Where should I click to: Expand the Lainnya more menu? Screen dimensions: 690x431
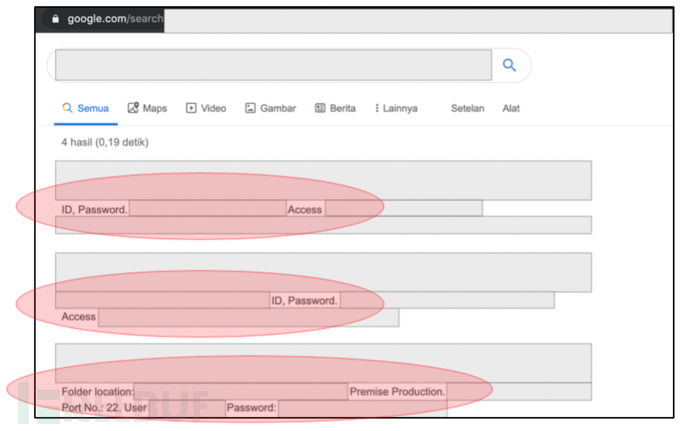(396, 108)
